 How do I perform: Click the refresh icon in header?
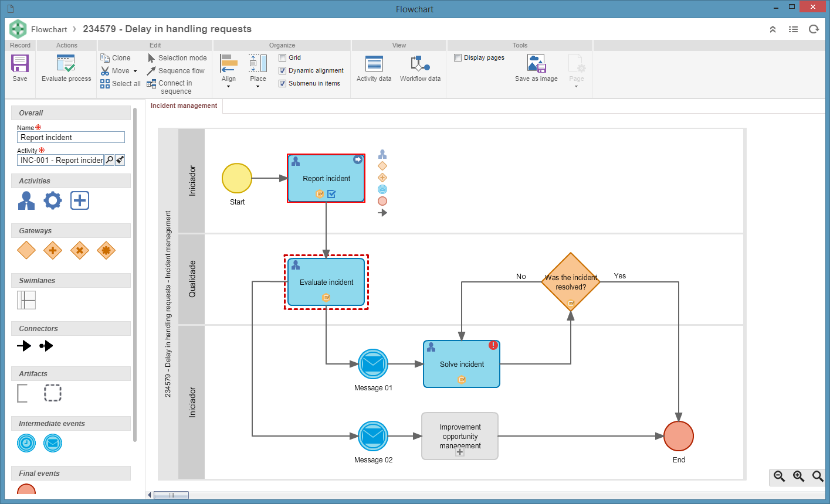coord(814,29)
